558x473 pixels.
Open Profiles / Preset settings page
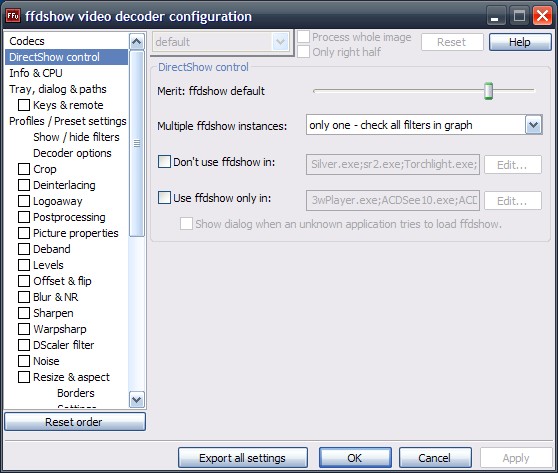68,121
